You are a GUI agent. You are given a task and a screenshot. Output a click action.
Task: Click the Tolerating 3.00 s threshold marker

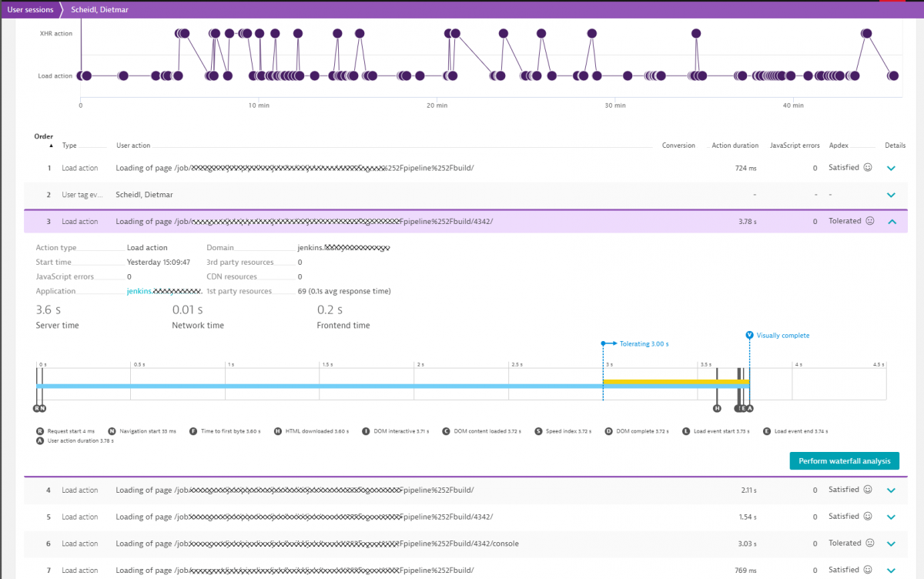tap(604, 343)
